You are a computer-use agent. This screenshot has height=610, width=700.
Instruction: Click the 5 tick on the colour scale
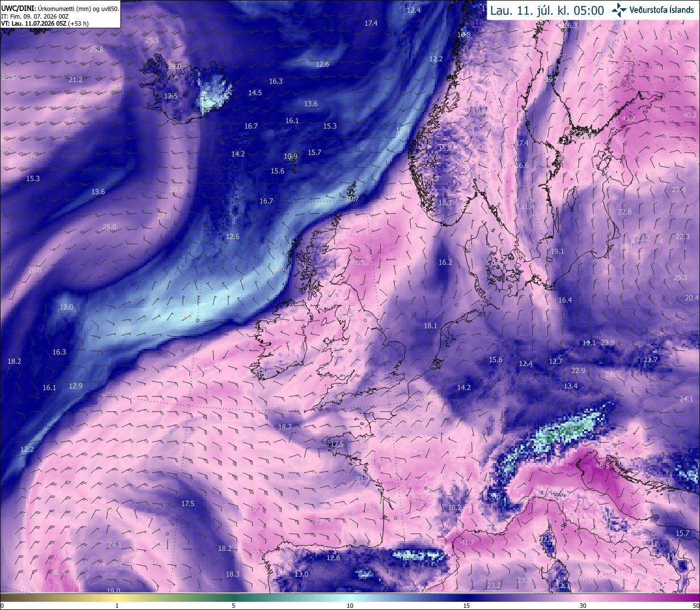coord(234,606)
